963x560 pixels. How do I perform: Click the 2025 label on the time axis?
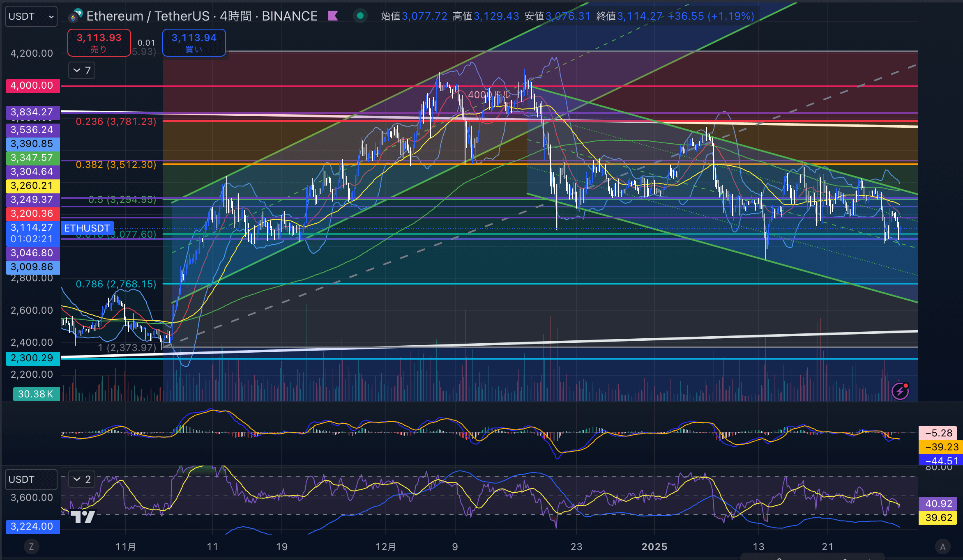click(654, 547)
